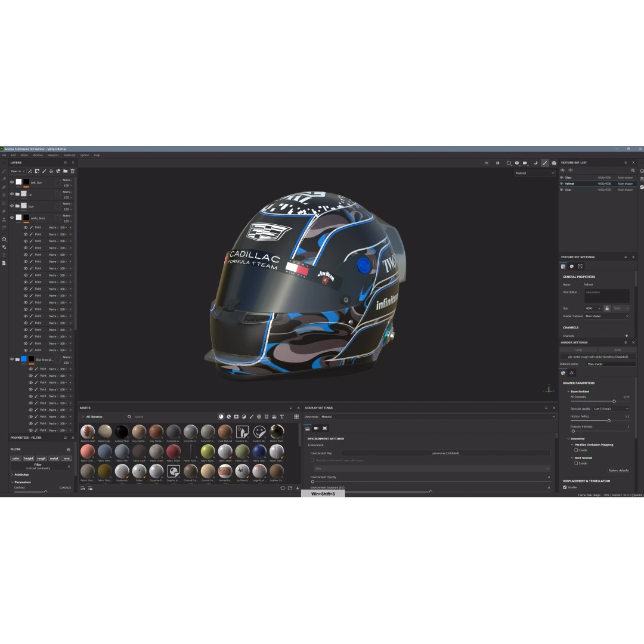
Task: Hide the white_lines layer with eye icon
Action: [12, 218]
